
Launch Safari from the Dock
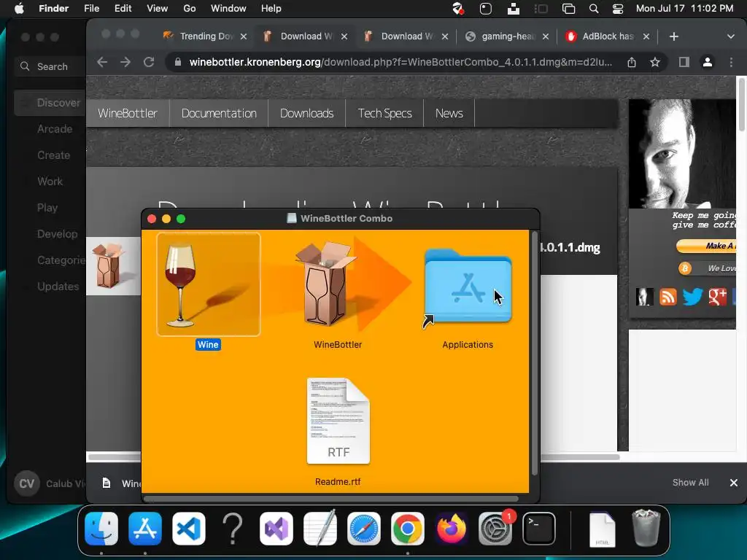(x=364, y=529)
